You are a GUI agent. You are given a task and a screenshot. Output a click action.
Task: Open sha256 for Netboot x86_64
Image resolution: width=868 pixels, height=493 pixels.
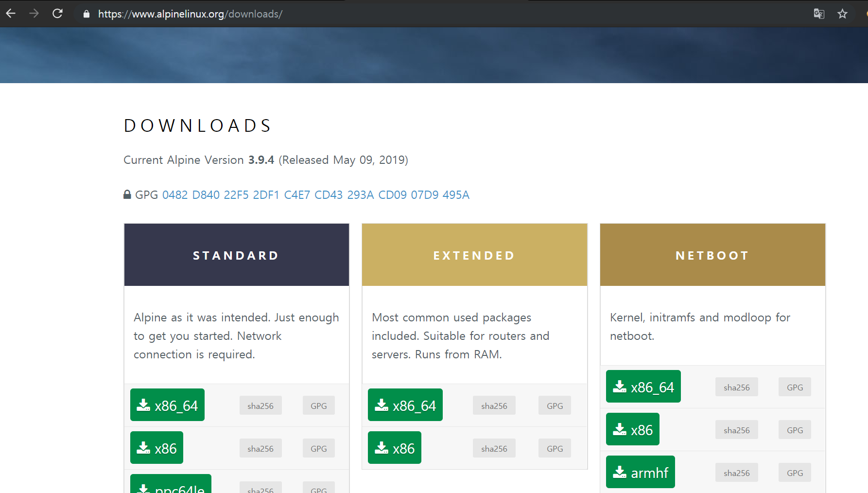737,387
